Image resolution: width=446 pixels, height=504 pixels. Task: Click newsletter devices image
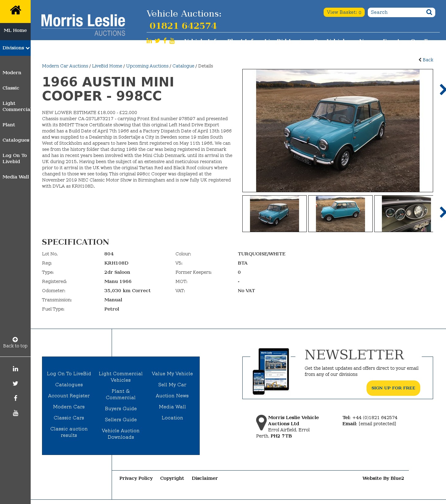(271, 371)
